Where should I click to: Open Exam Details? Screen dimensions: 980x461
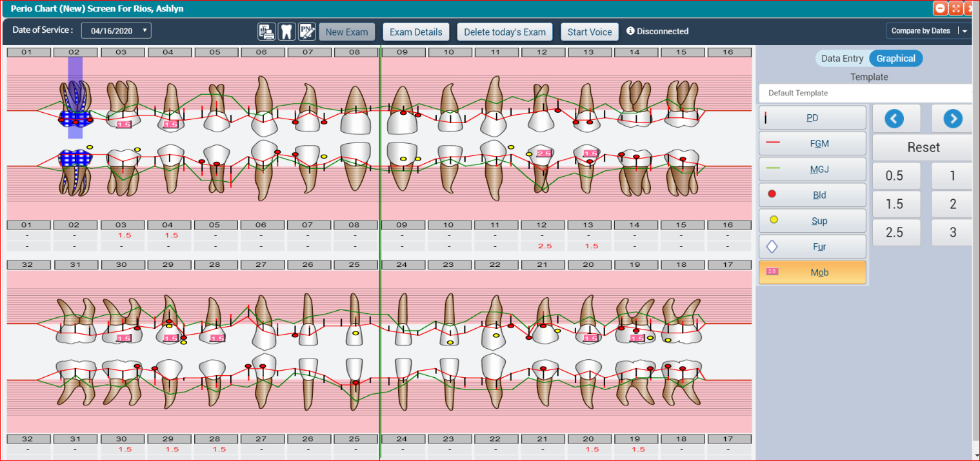416,32
